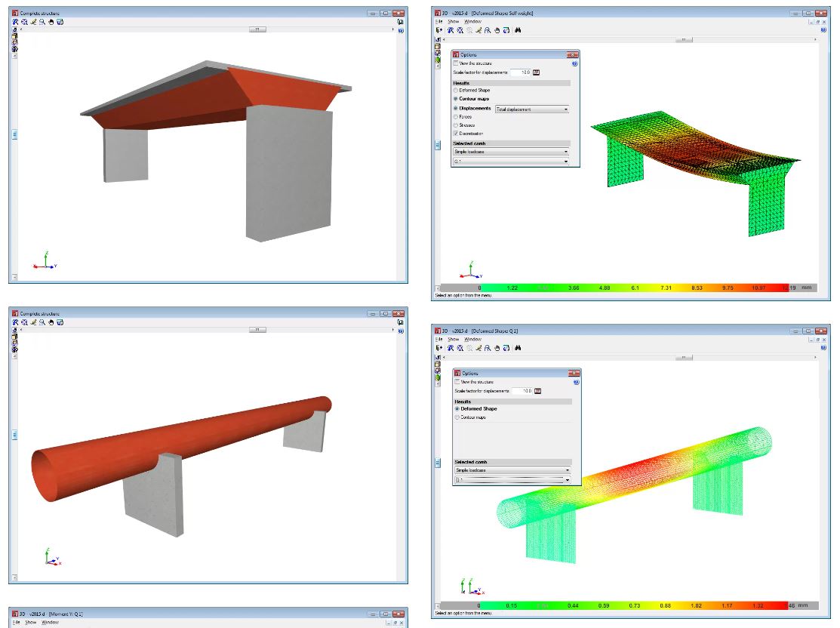Click the green sphere icon in Self weight window sidebar

tap(438, 60)
